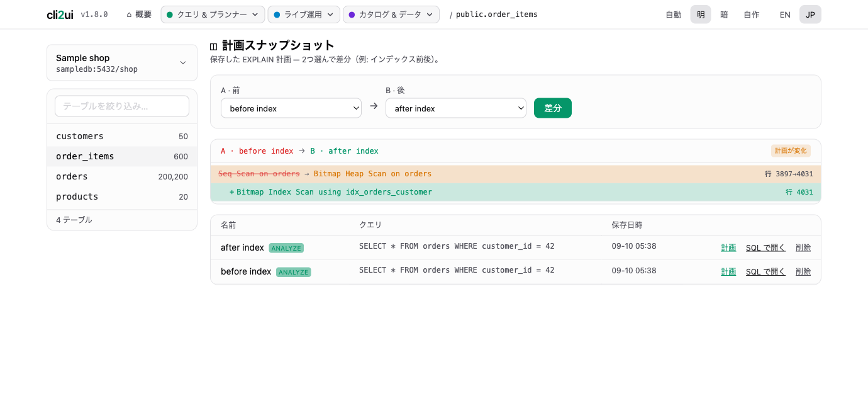Screen dimensions: 868x403
Task: Click the 計画スナップショット panel icon
Action: [214, 46]
